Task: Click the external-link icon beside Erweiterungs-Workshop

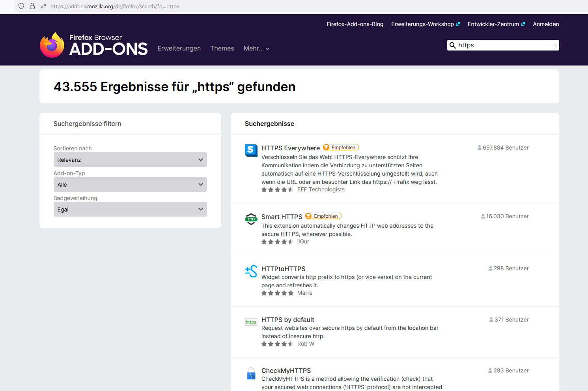Action: tap(458, 24)
